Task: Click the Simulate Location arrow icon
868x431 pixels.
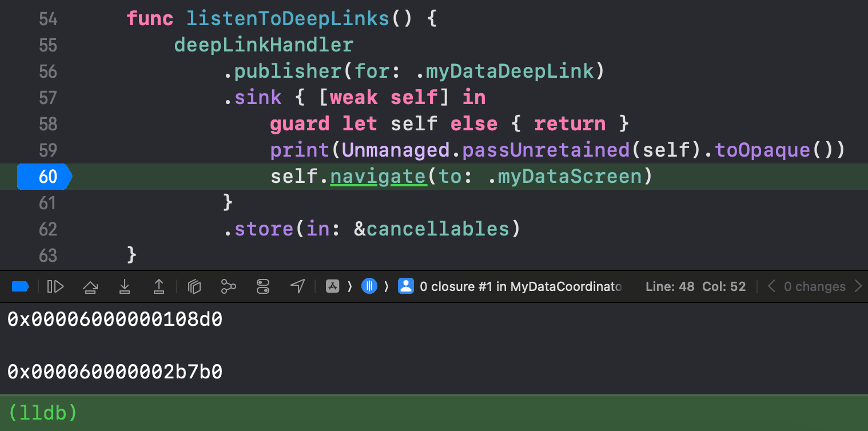Action: [297, 286]
